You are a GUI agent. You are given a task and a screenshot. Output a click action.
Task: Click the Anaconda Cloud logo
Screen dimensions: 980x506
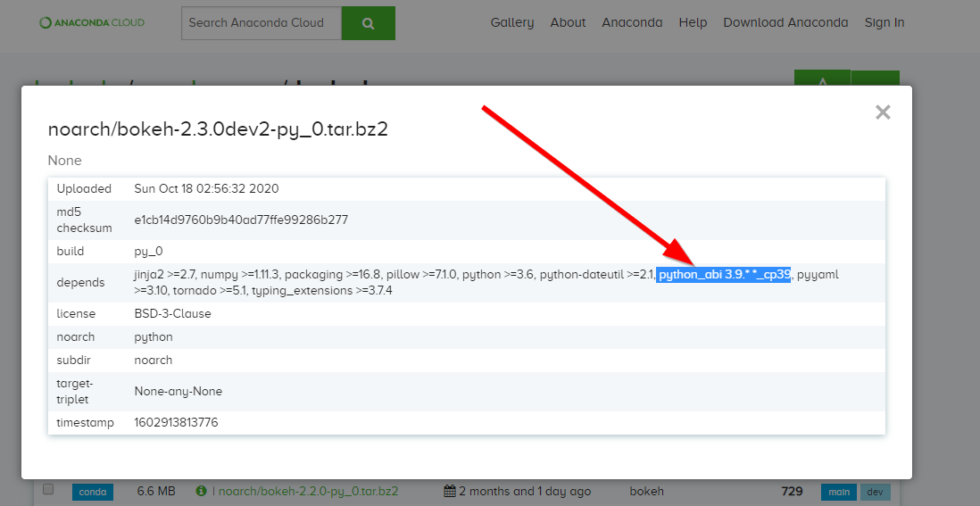point(92,23)
